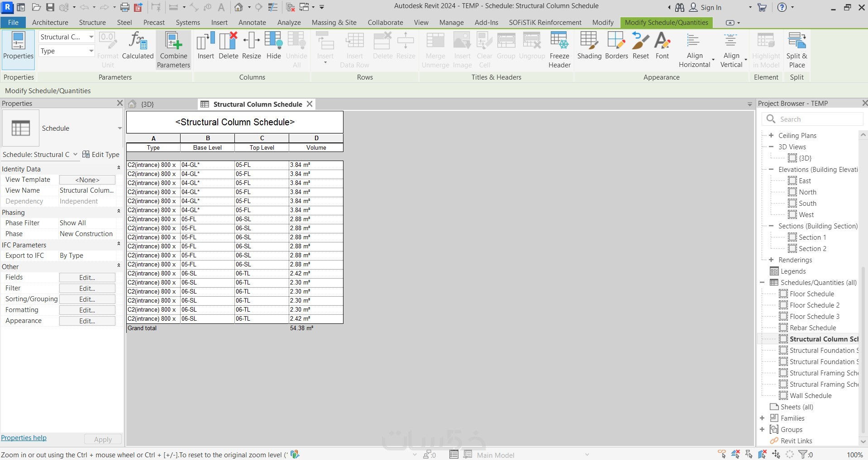Click the View Template <None> button
Screen dimensions: 868x460
87,180
